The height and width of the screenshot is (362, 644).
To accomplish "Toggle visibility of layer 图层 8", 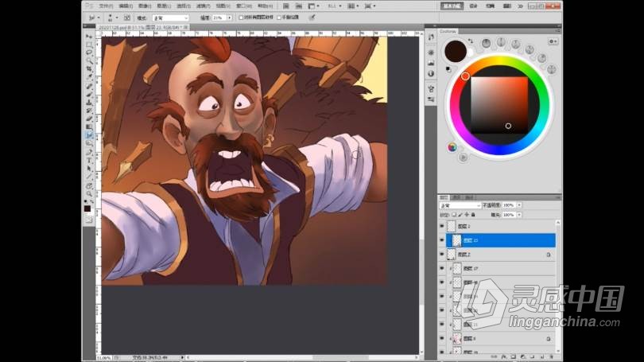I will (442, 338).
